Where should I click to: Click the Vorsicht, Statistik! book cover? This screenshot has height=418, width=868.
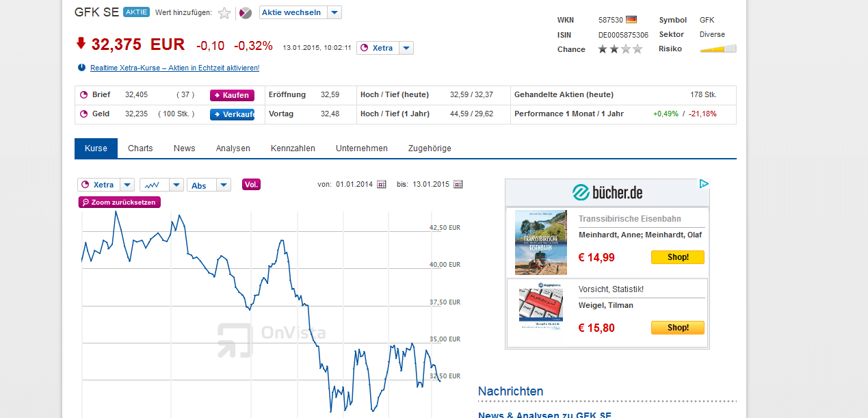(541, 306)
